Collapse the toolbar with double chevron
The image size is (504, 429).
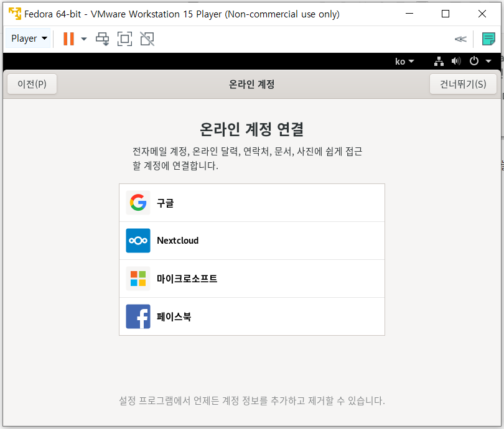pos(460,39)
